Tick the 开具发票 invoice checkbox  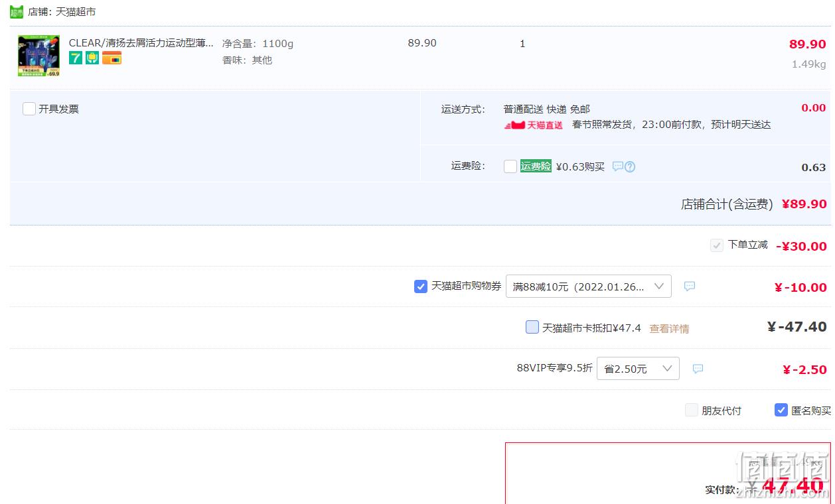[29, 109]
